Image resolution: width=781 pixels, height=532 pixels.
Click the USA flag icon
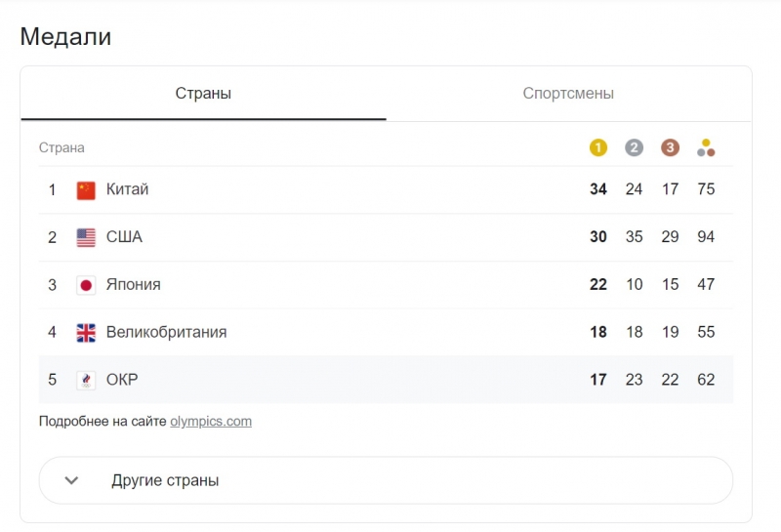86,237
